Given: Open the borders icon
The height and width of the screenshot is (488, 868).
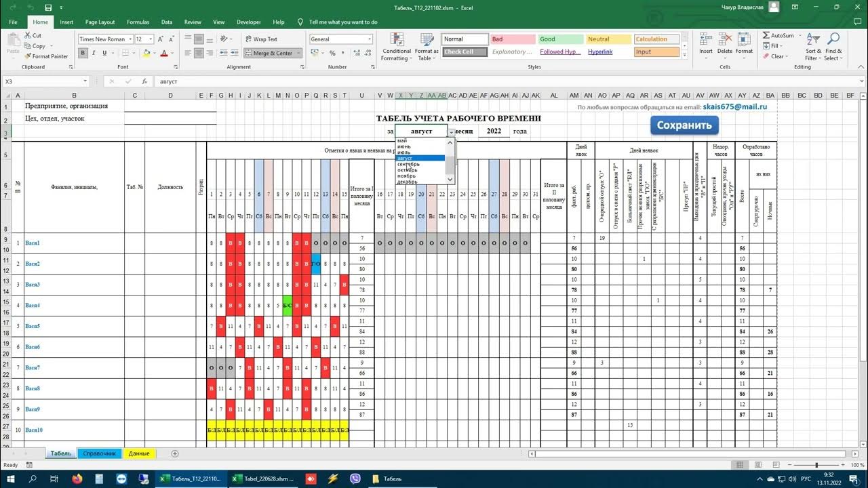Looking at the screenshot, I should [x=124, y=53].
